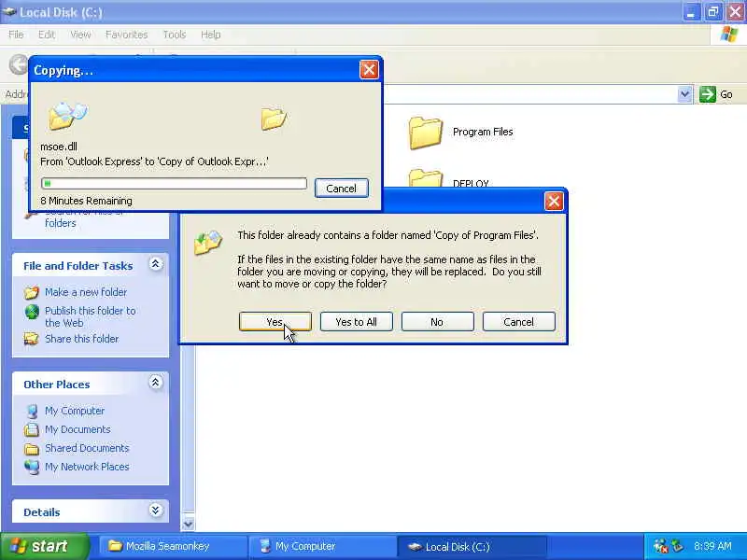Click the green Go arrow button
This screenshot has height=560, width=747.
pyautogui.click(x=708, y=94)
